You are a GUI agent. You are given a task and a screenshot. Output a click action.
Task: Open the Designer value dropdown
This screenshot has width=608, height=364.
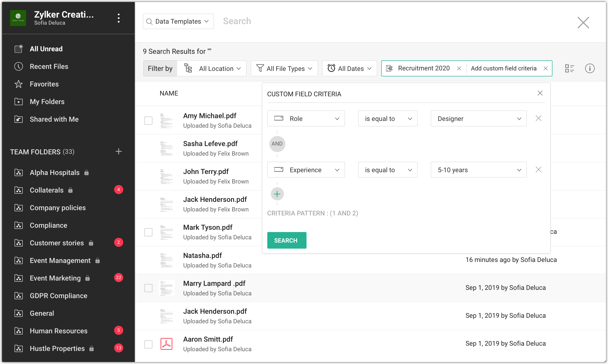[x=478, y=119]
